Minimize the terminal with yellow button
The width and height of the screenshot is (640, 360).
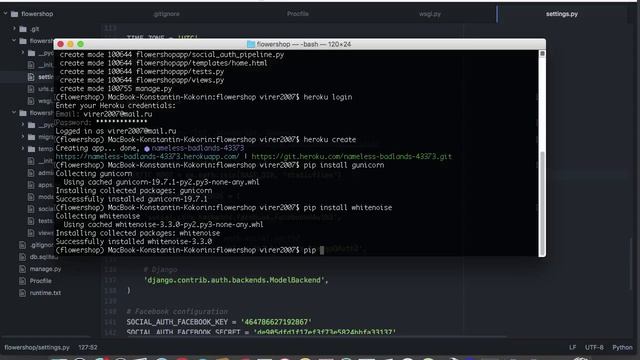click(x=70, y=44)
